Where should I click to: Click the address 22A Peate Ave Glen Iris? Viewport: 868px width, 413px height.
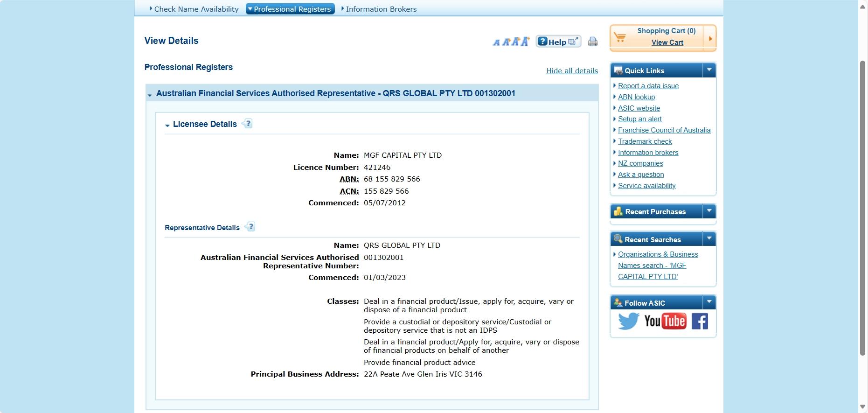coord(423,374)
